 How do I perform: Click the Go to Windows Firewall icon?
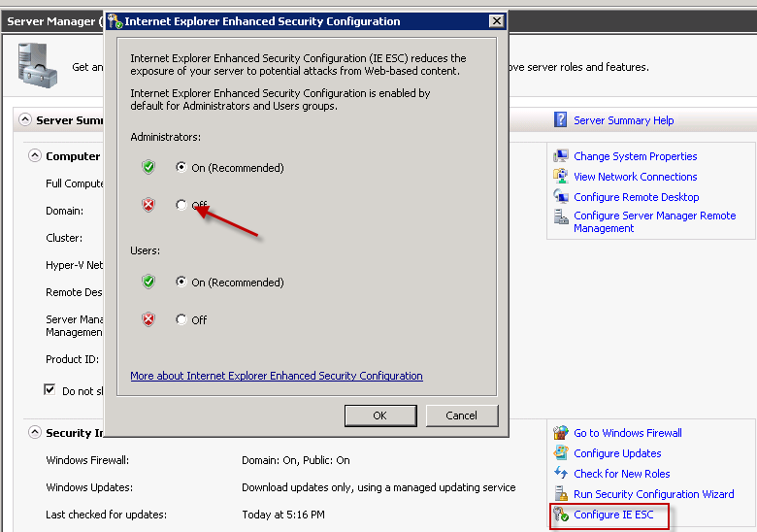[x=561, y=433]
